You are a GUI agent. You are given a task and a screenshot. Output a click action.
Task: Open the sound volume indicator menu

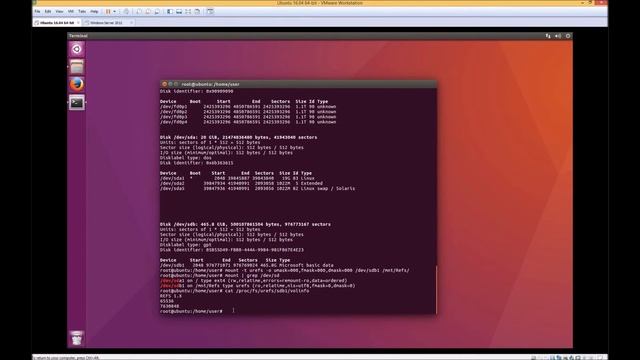[558, 36]
